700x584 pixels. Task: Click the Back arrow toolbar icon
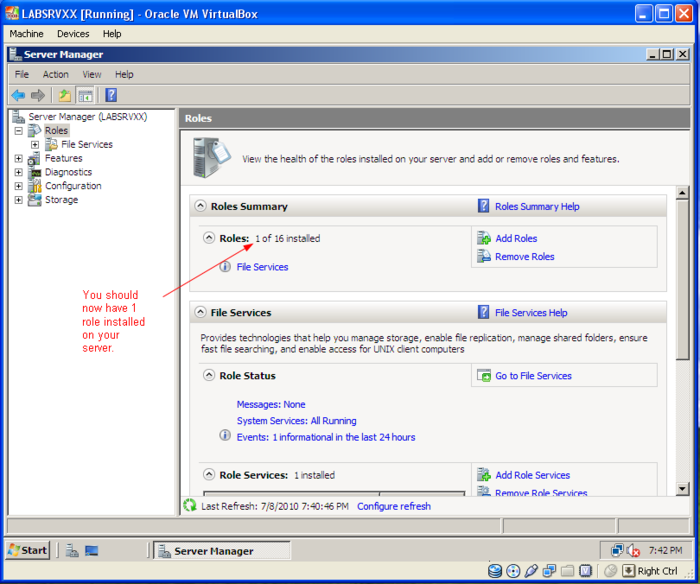click(x=18, y=95)
